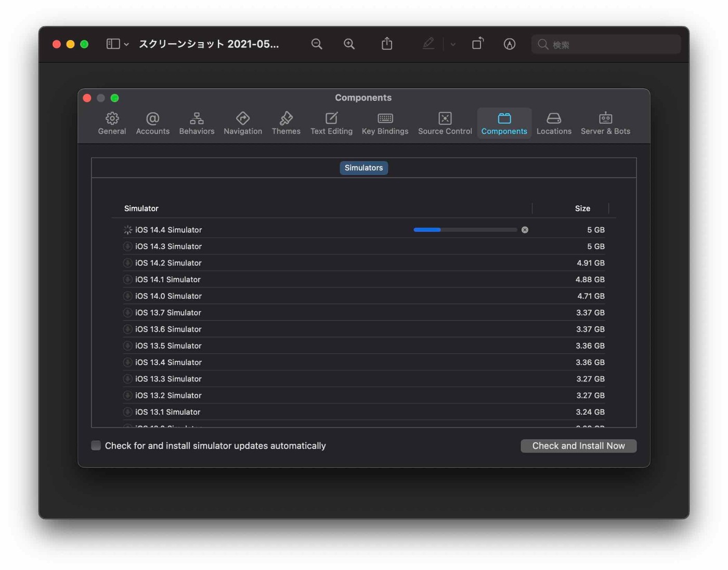Open the Server & Bots preferences pane
This screenshot has height=570, width=728.
605,124
